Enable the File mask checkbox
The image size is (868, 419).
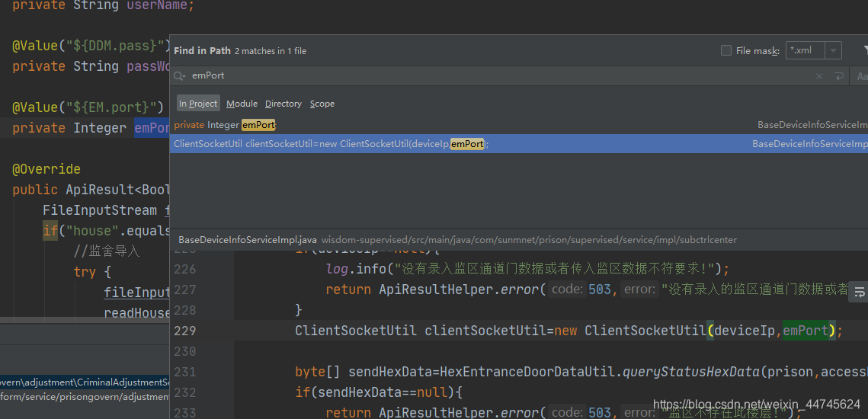point(726,50)
